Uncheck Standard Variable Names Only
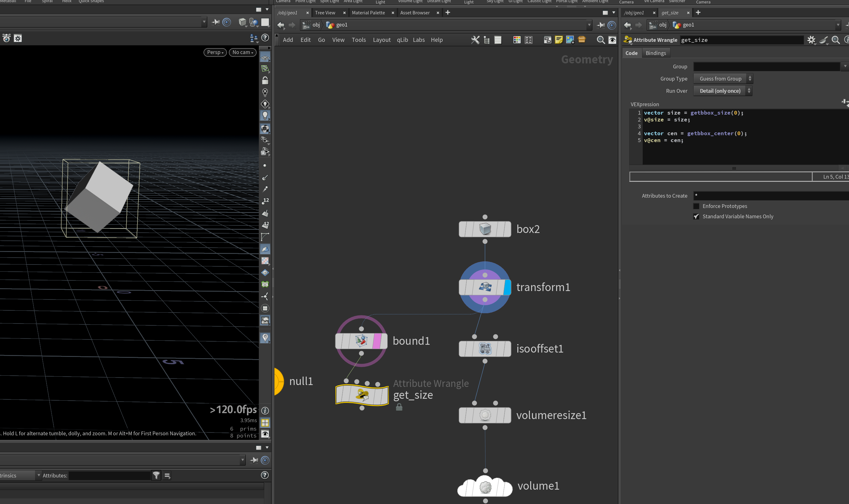 [x=696, y=216]
